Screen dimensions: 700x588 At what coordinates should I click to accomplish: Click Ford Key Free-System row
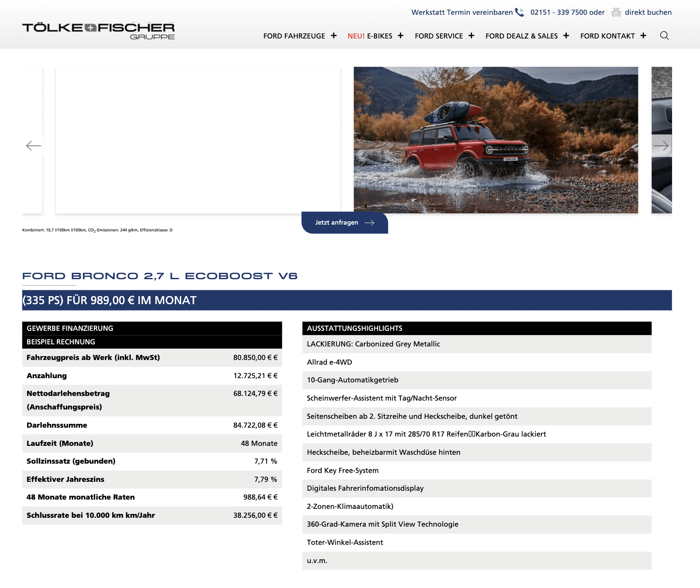pyautogui.click(x=477, y=470)
